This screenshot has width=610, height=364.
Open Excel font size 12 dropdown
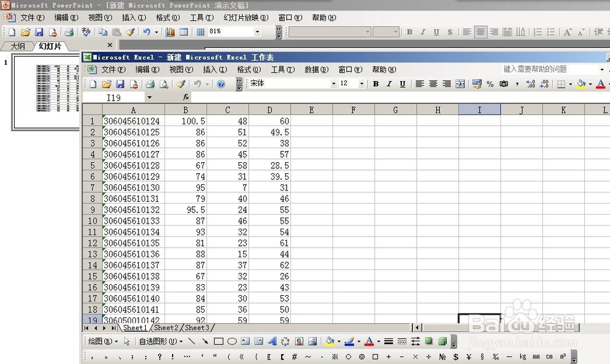point(361,84)
